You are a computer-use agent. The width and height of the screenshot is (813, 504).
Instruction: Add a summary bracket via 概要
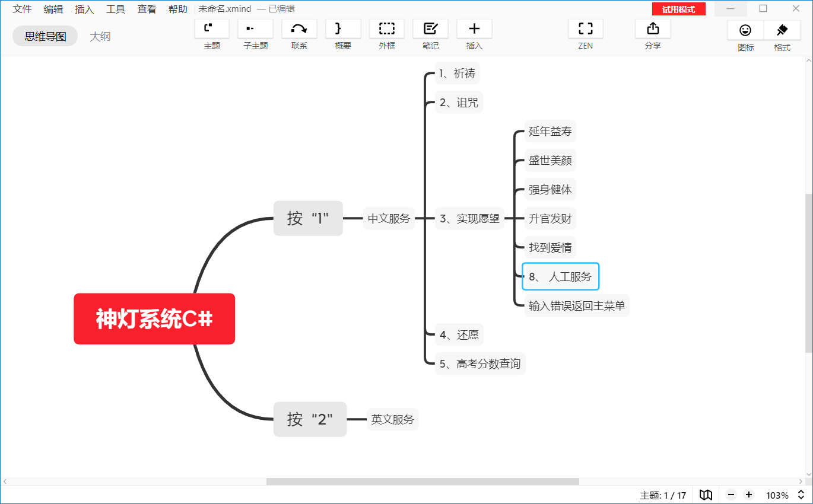click(x=343, y=28)
